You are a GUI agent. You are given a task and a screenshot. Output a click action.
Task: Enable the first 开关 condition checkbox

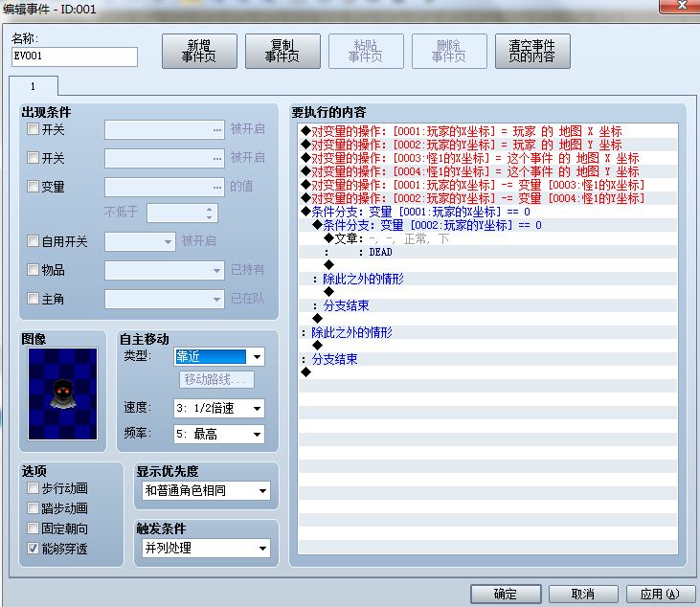point(33,129)
